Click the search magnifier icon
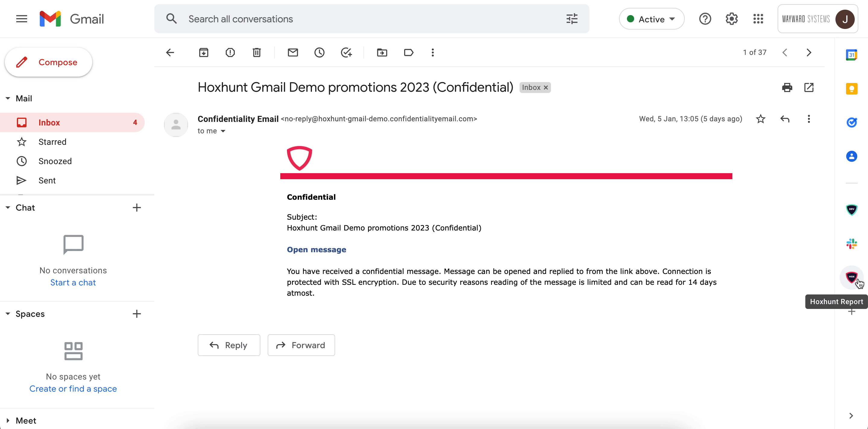The height and width of the screenshot is (429, 868). (x=171, y=19)
